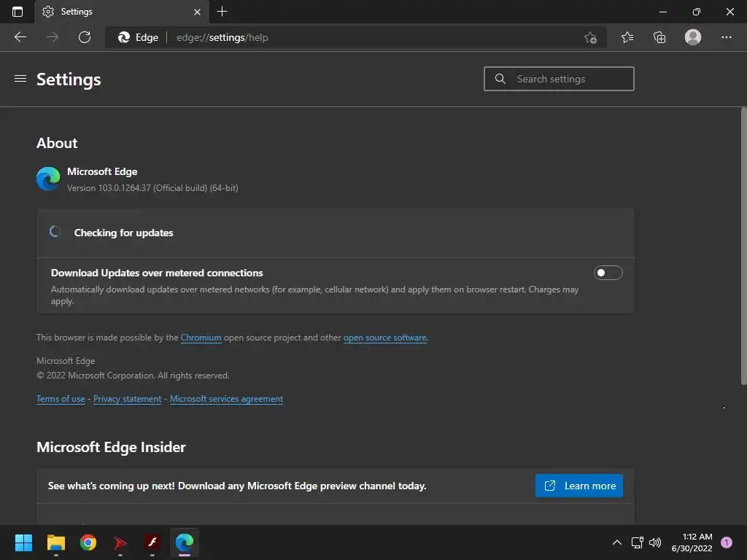Image resolution: width=747 pixels, height=560 pixels.
Task: Open the network status tray icon
Action: pos(638,542)
